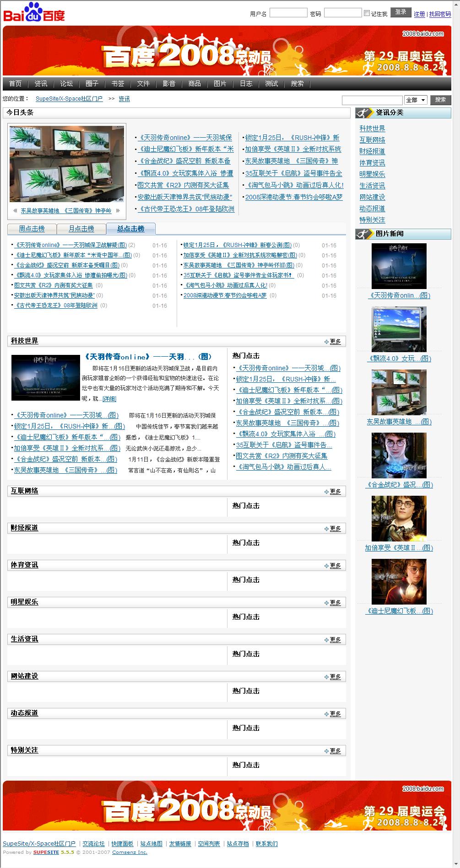Screen dimensions: 460x868
Task: Click the running figure icon beside 图片新闻
Action: coord(364,234)
